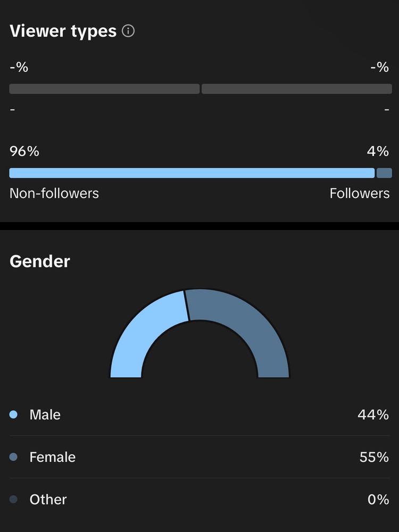Tap the Non-followers label
399x532 pixels.
point(54,193)
